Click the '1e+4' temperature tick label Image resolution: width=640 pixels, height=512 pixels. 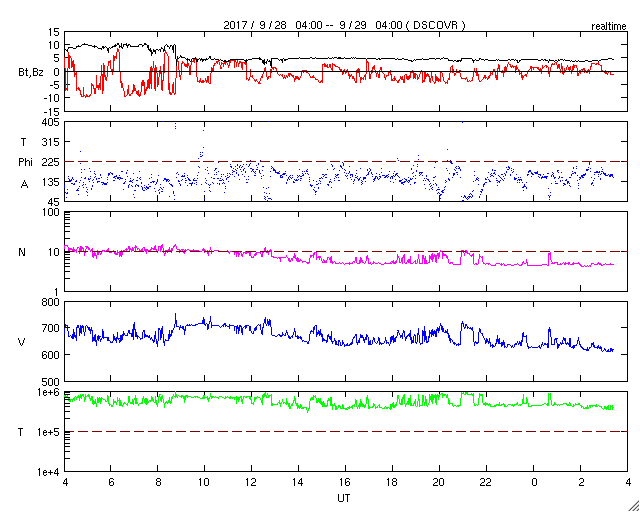coord(49,472)
